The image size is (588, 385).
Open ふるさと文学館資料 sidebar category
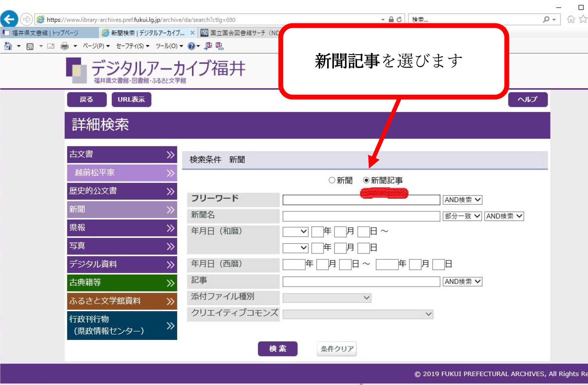[x=122, y=301]
